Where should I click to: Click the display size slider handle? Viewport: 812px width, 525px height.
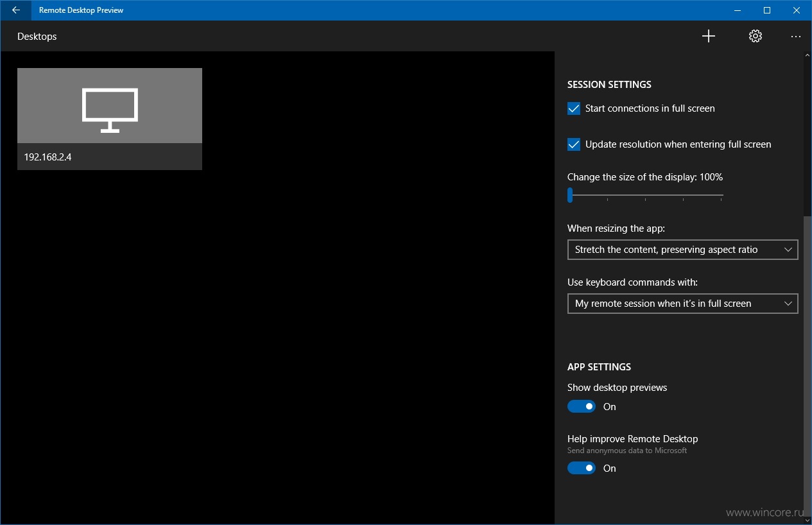570,194
